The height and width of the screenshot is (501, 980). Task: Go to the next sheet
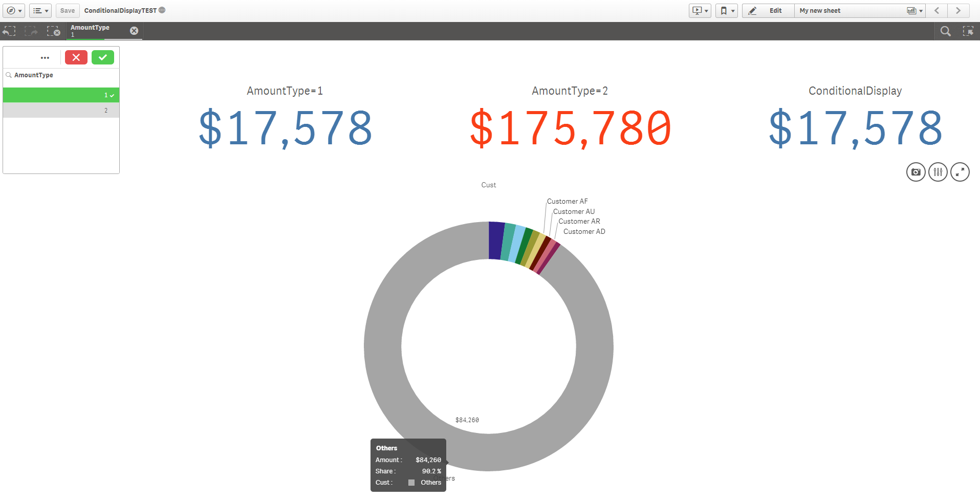pyautogui.click(x=958, y=10)
